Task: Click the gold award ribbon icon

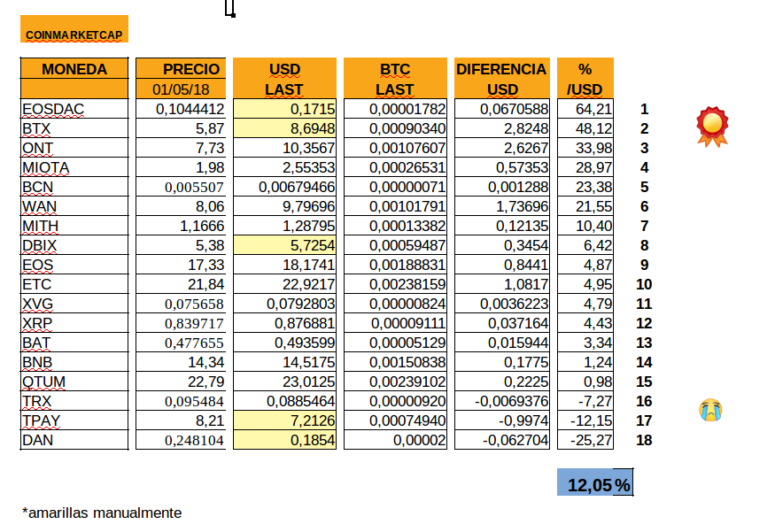Action: click(x=710, y=126)
